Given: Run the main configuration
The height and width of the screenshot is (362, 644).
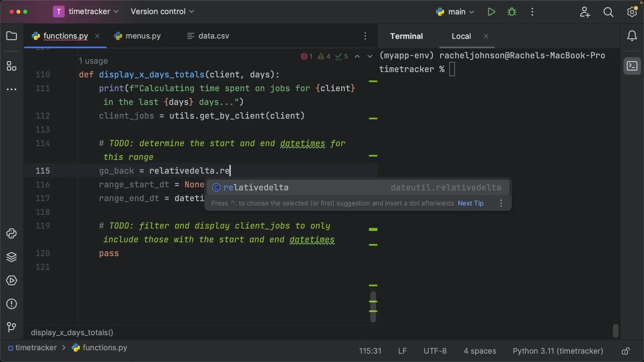Looking at the screenshot, I should tap(491, 12).
